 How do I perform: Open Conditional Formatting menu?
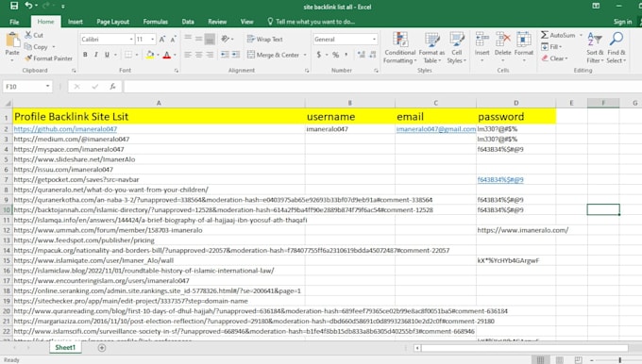(400, 48)
